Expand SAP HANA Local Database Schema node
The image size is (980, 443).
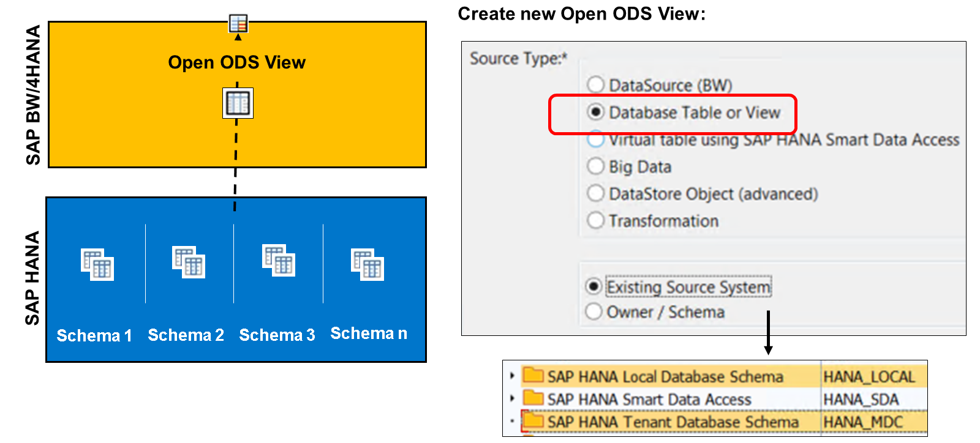[512, 376]
